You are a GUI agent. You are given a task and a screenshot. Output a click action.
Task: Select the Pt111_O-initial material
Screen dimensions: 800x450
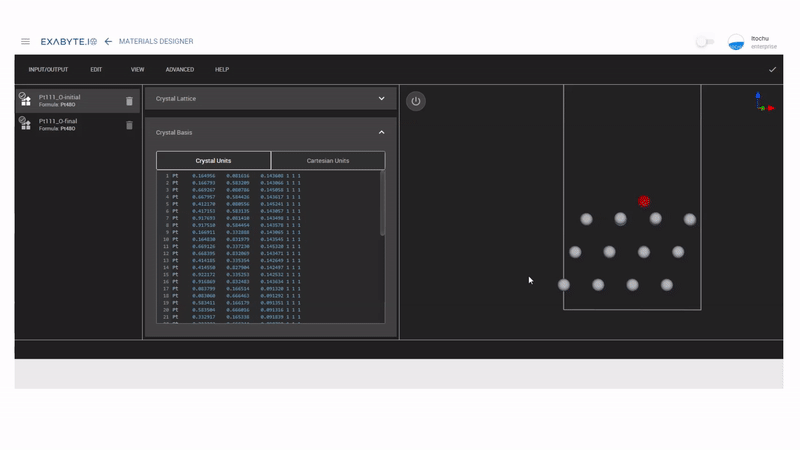coord(78,101)
